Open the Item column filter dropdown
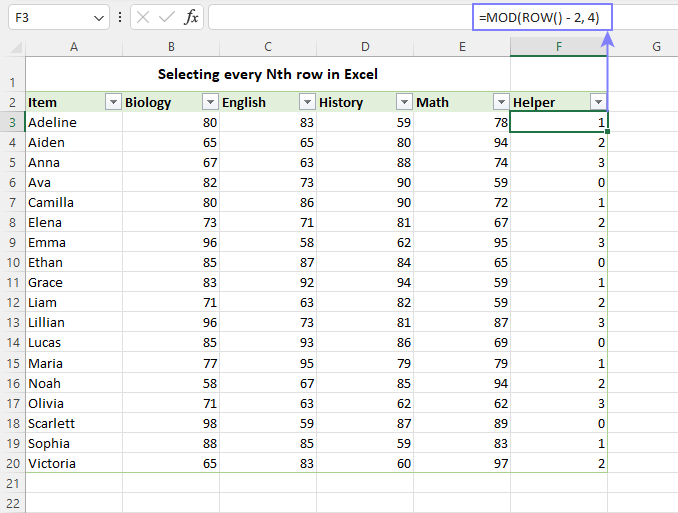 click(113, 102)
